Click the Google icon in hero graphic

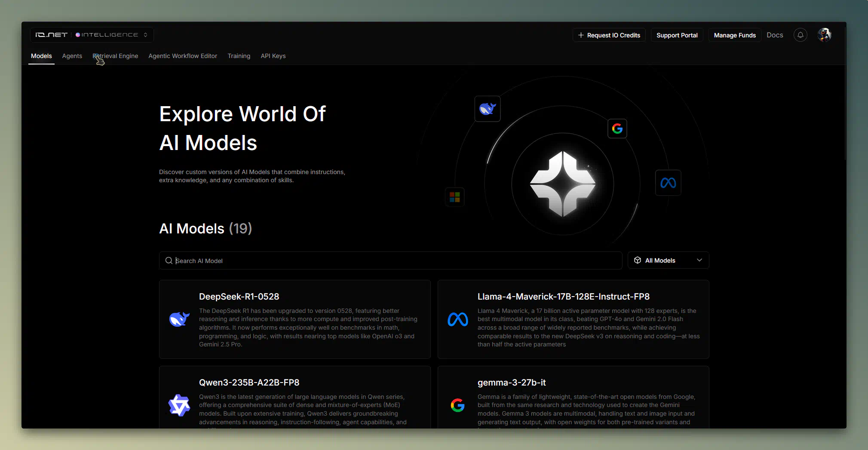click(x=617, y=129)
